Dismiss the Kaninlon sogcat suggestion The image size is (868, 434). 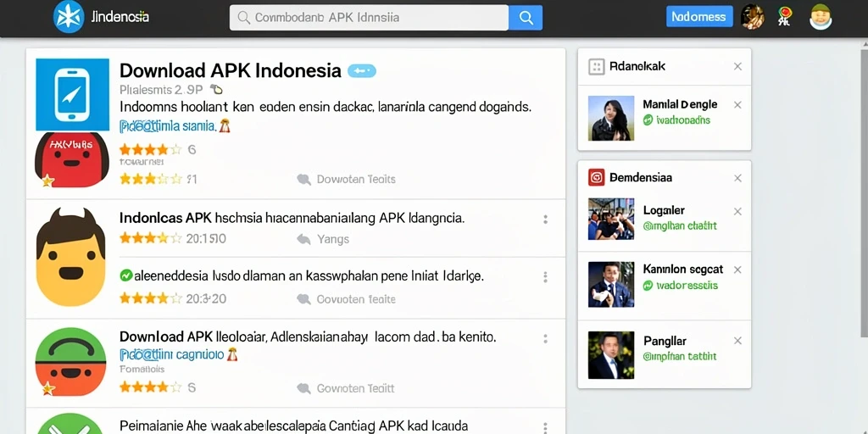coord(737,270)
